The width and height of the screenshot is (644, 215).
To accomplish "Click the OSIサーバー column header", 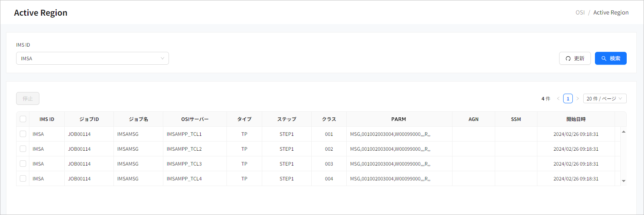I will coord(195,119).
